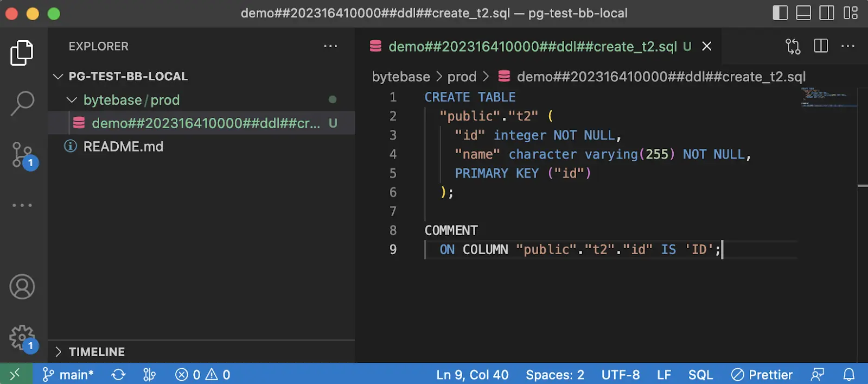
Task: Collapse the bytebase/prod folder
Action: coord(201,100)
